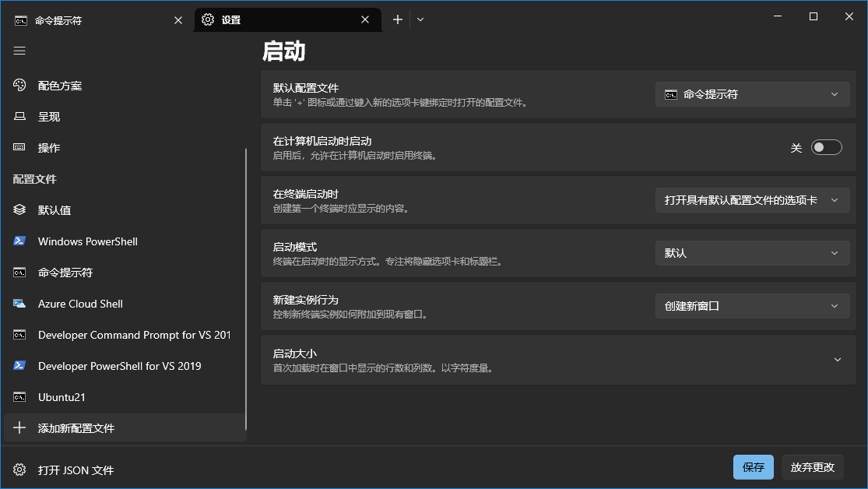The width and height of the screenshot is (868, 489).
Task: Select Developer PowerShell for VS 2019 profile
Action: (x=124, y=365)
